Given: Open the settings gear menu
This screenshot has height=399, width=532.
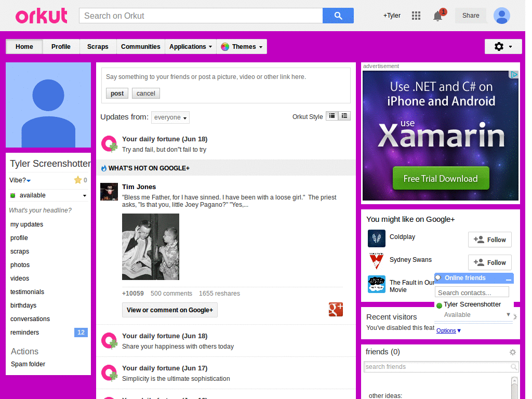Looking at the screenshot, I should [x=503, y=46].
